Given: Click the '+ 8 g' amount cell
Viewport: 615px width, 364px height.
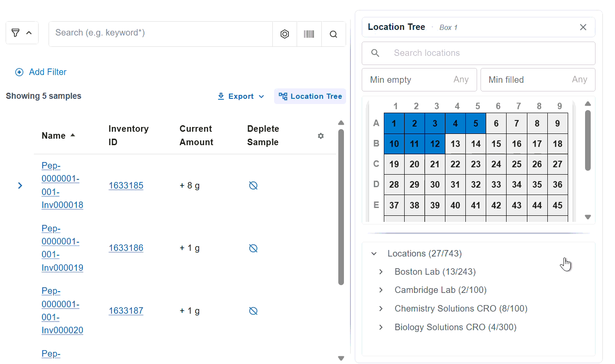Looking at the screenshot, I should pos(190,185).
